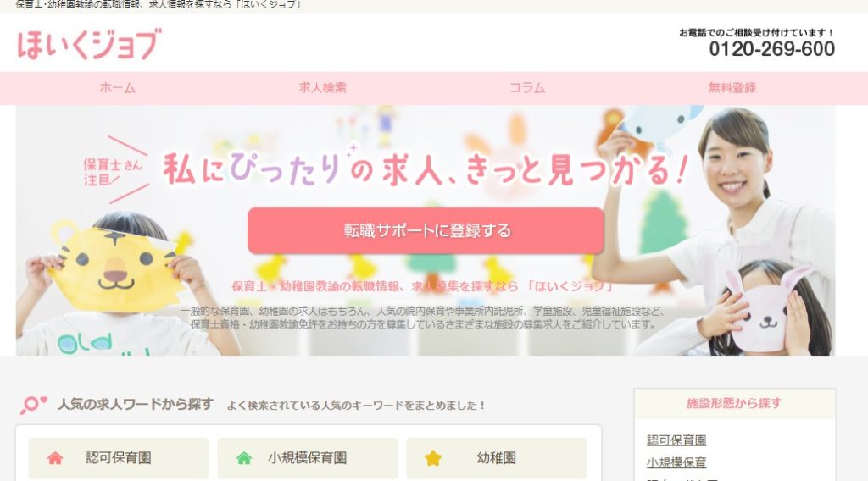Select the 幼稚園 keyword button

pyautogui.click(x=497, y=458)
